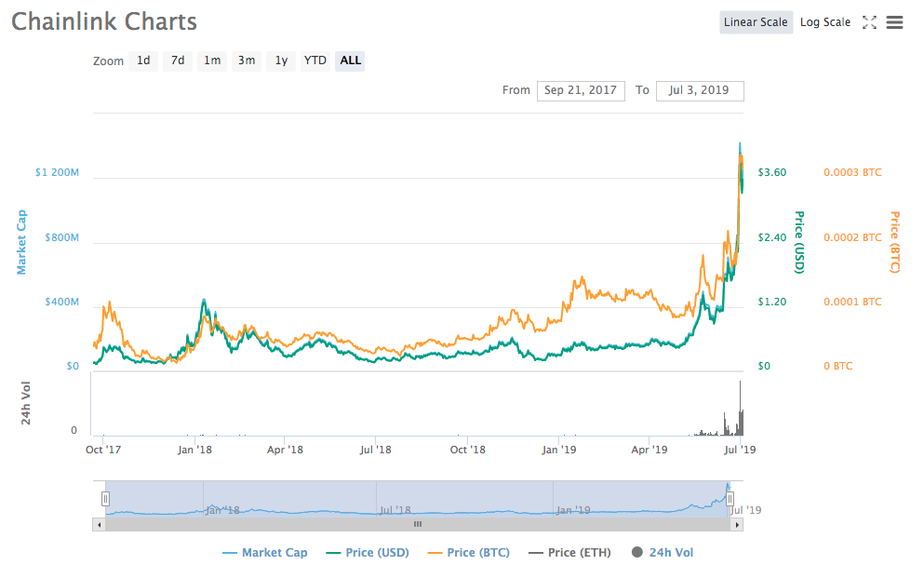Image resolution: width=924 pixels, height=565 pixels.
Task: Click the Price (USD) vertical axis title
Action: 799,242
